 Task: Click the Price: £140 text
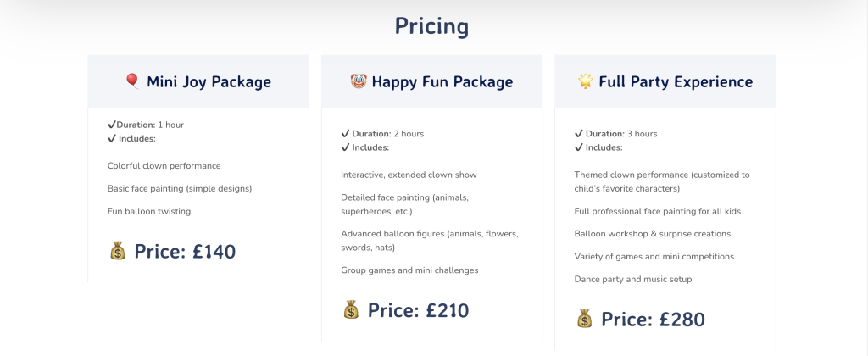[185, 252]
